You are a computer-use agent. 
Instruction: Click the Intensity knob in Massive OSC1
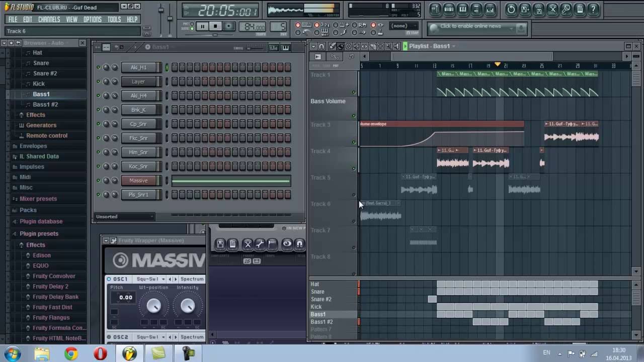(188, 306)
